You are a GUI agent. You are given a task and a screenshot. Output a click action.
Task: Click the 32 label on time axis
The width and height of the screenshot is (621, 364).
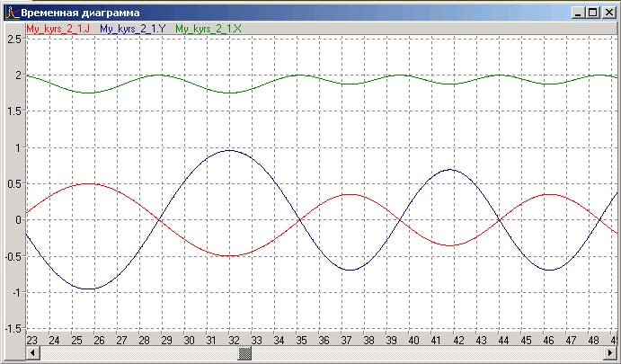234,341
